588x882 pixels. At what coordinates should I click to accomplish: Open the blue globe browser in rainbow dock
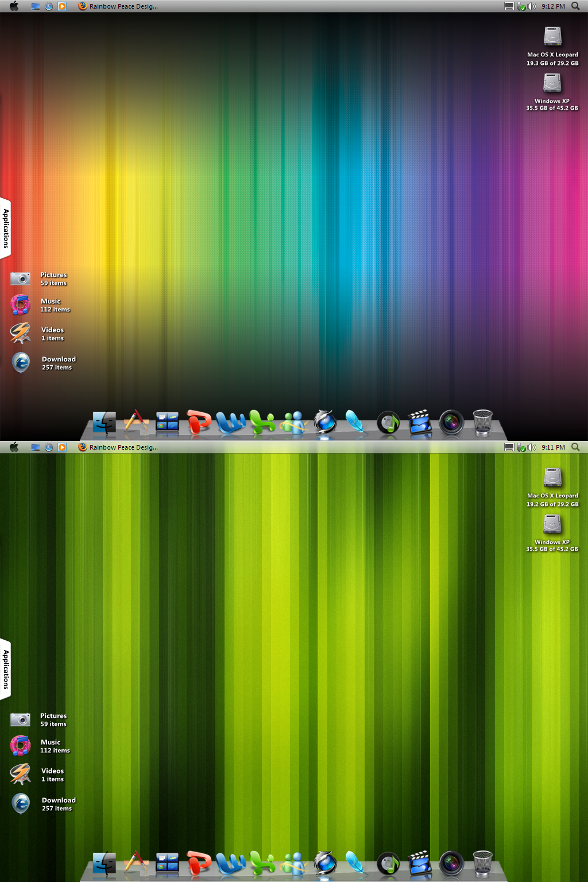325,423
